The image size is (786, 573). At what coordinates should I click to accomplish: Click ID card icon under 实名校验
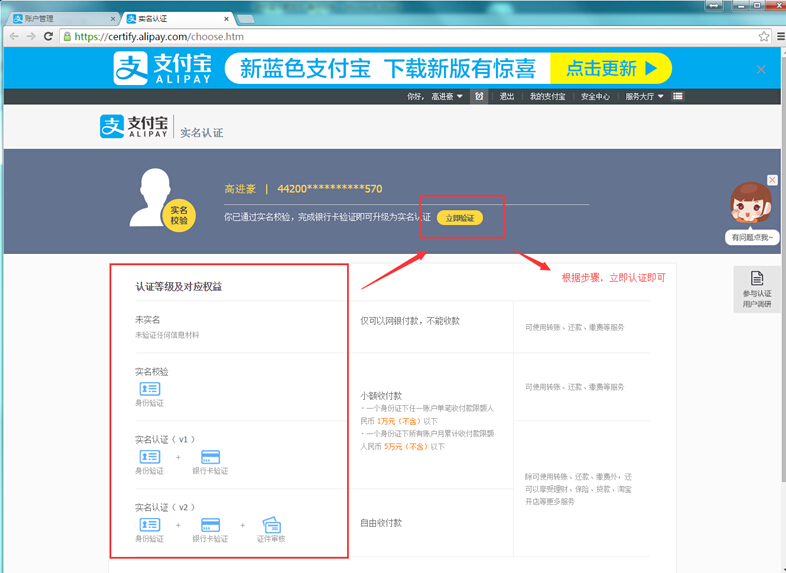pyautogui.click(x=149, y=389)
